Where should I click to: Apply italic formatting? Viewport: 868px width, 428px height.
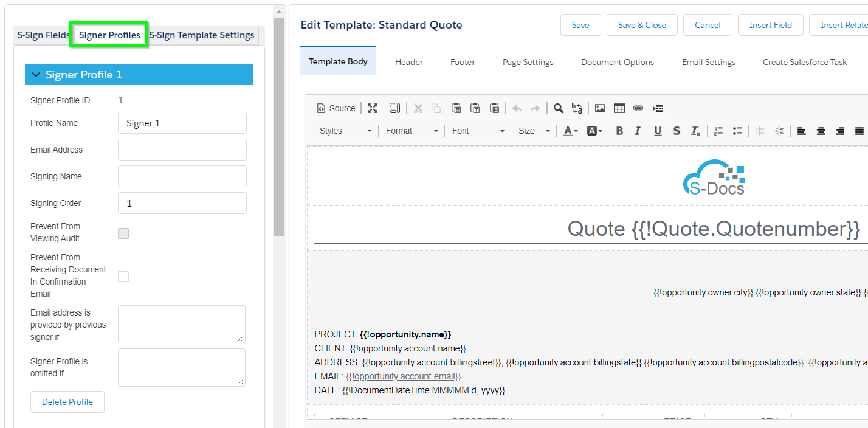pos(638,131)
